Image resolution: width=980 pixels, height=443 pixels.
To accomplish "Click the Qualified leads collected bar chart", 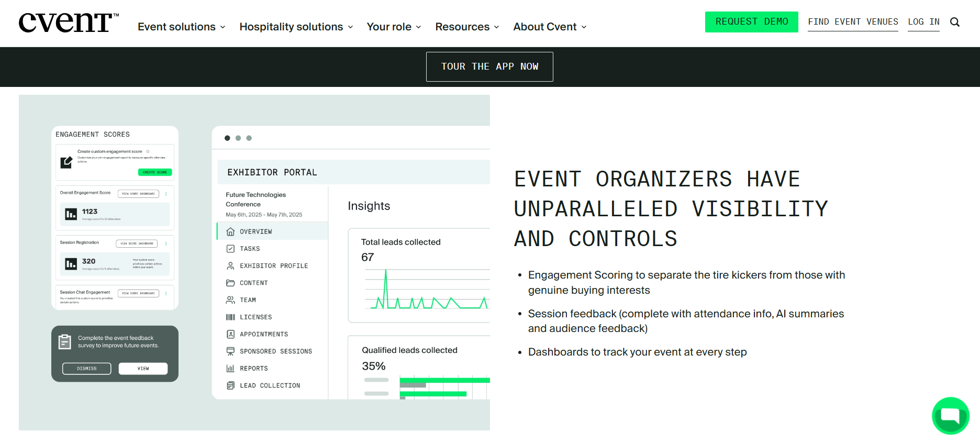I will pyautogui.click(x=427, y=387).
